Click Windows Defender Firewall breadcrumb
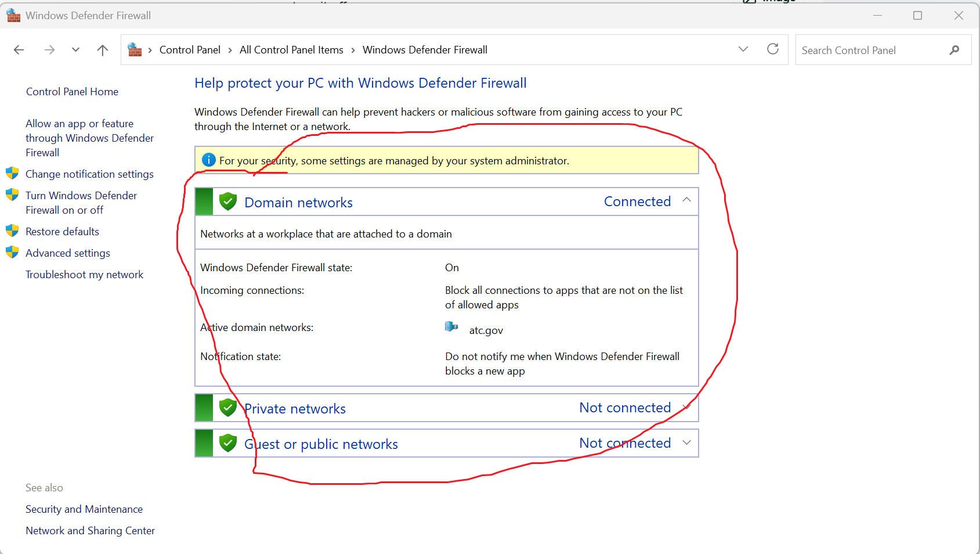 (425, 50)
